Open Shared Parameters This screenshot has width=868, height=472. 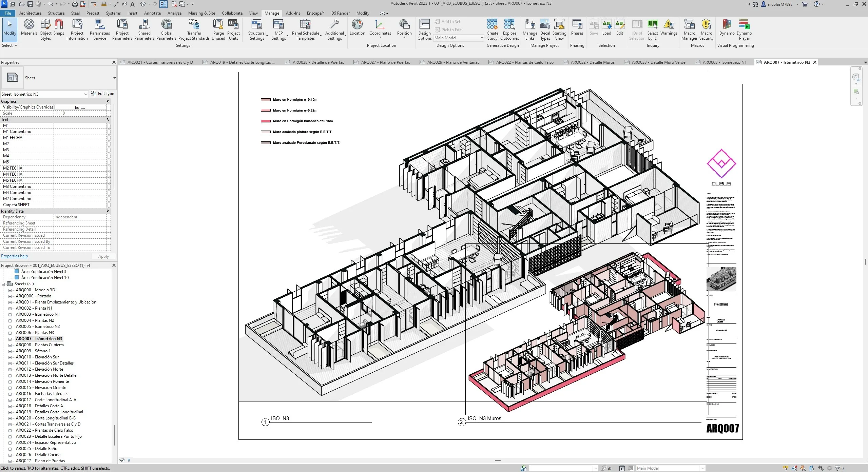(x=144, y=29)
